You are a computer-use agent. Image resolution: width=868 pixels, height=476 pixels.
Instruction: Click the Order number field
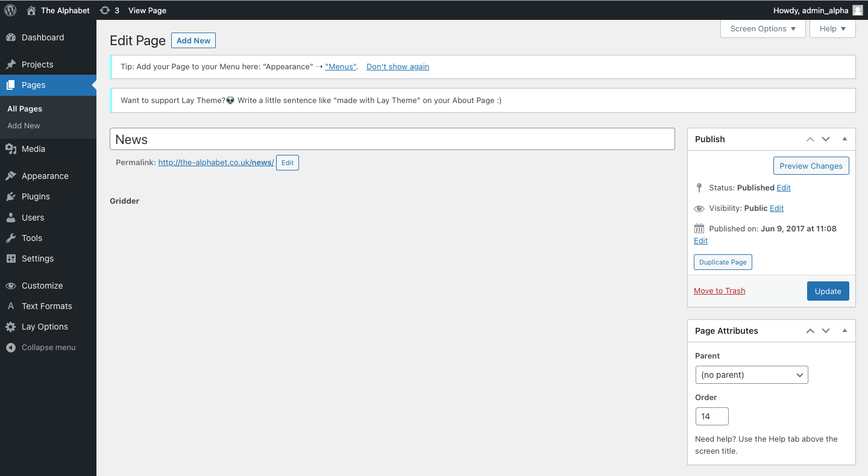coord(712,416)
